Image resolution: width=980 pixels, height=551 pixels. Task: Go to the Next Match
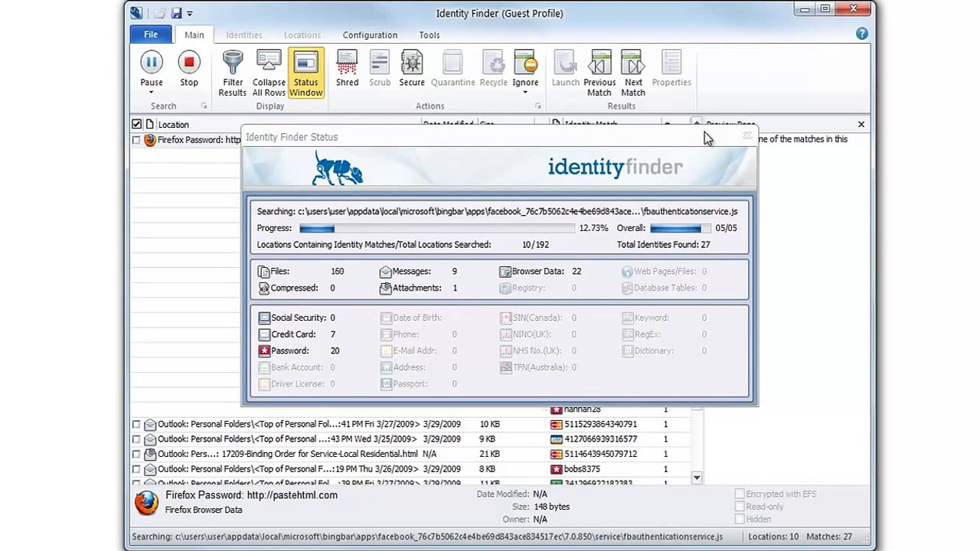point(633,73)
